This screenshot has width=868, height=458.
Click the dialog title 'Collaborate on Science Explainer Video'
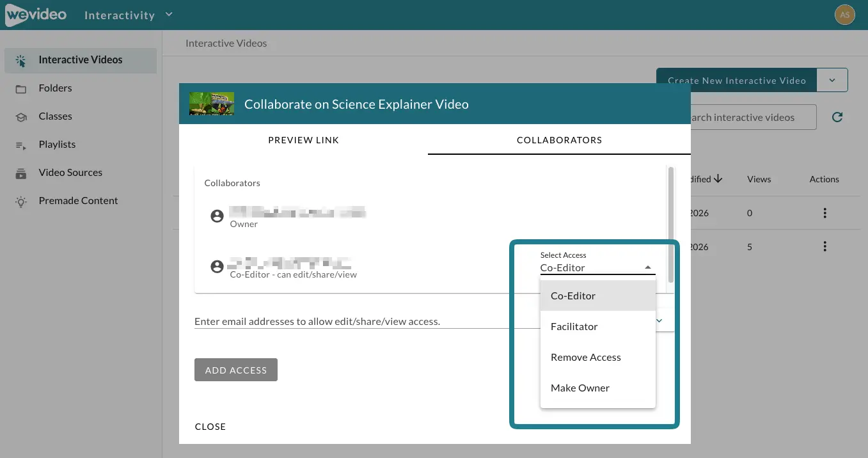(356, 104)
